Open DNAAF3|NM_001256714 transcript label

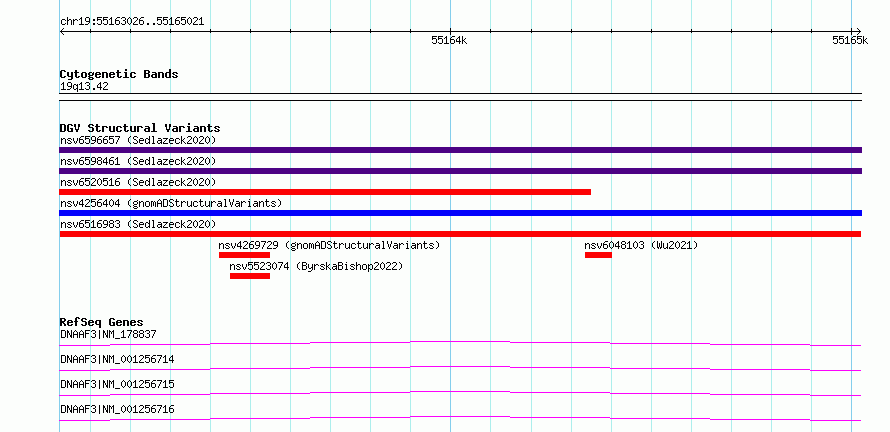117,359
